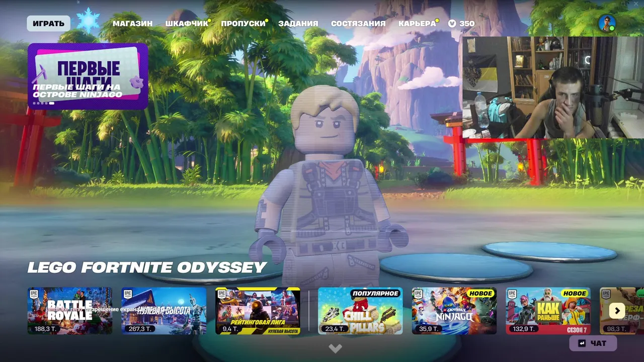Click the banner carousel page dots
Image resolution: width=644 pixels, height=362 pixels.
pyautogui.click(x=43, y=103)
